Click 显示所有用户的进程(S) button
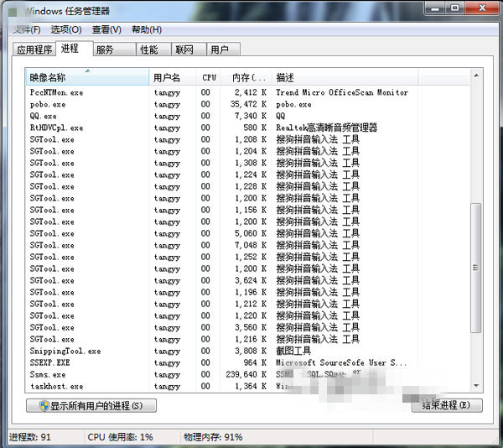Screen dimensions: 503x448 point(91,406)
